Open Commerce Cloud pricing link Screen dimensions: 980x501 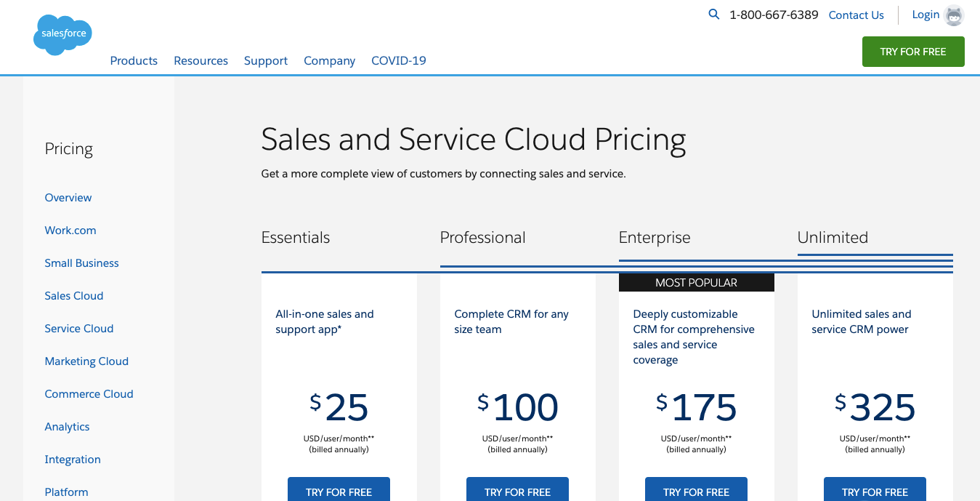point(89,394)
